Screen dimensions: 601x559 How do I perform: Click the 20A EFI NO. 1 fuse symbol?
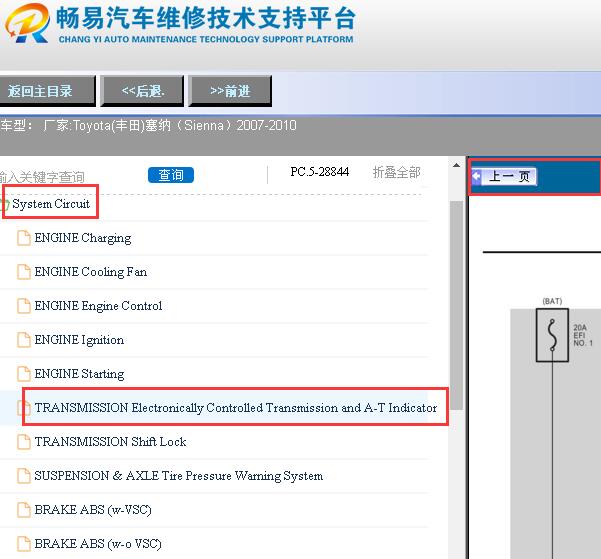(x=552, y=335)
